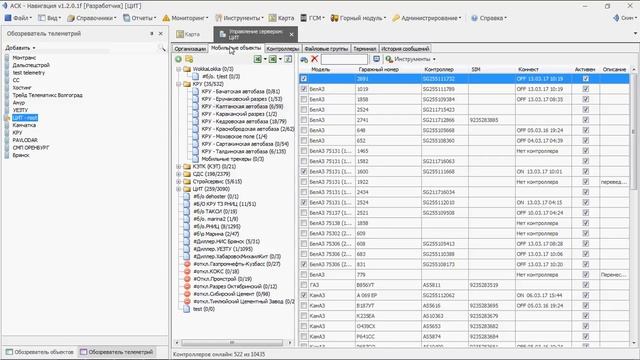This screenshot has width=640, height=360.
Task: Toggle Активен checkbox in БелАЗ 648 row
Action: pos(586,130)
